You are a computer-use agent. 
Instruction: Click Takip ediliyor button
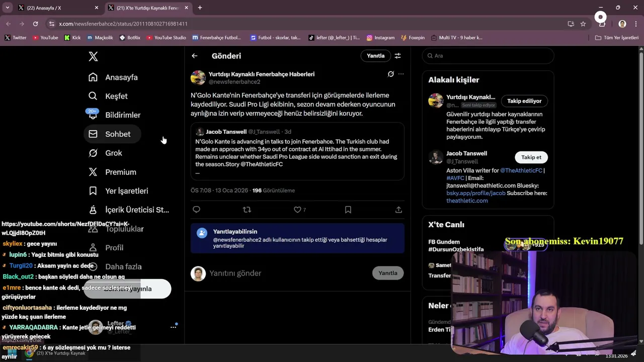coord(524,101)
